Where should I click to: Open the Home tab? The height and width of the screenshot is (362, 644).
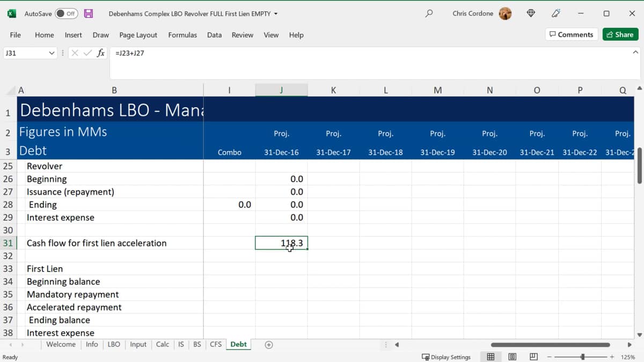[x=44, y=35]
